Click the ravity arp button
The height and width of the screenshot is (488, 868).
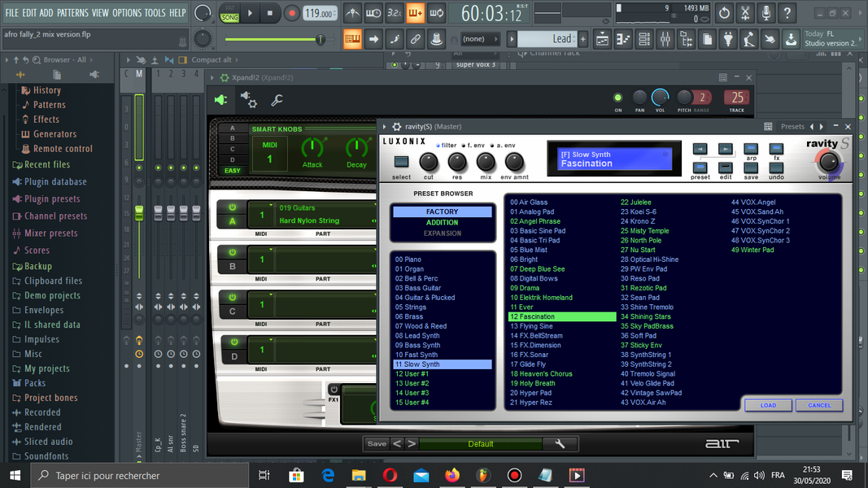[751, 150]
